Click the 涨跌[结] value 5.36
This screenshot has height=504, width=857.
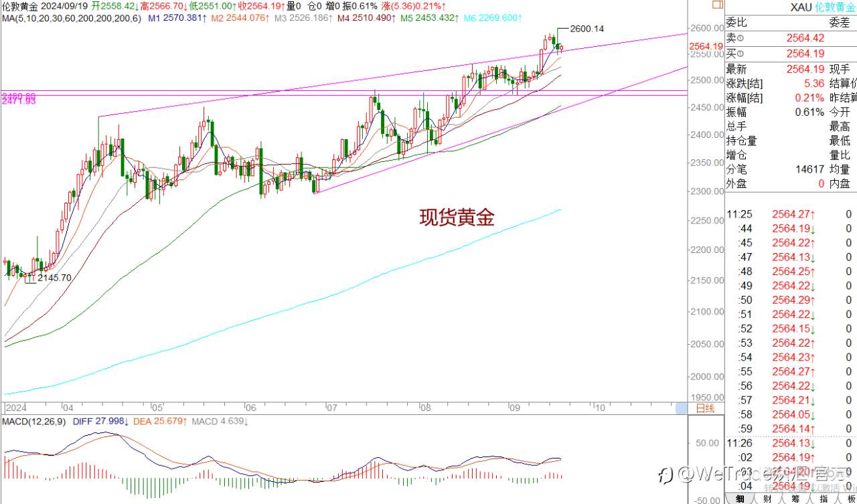813,83
